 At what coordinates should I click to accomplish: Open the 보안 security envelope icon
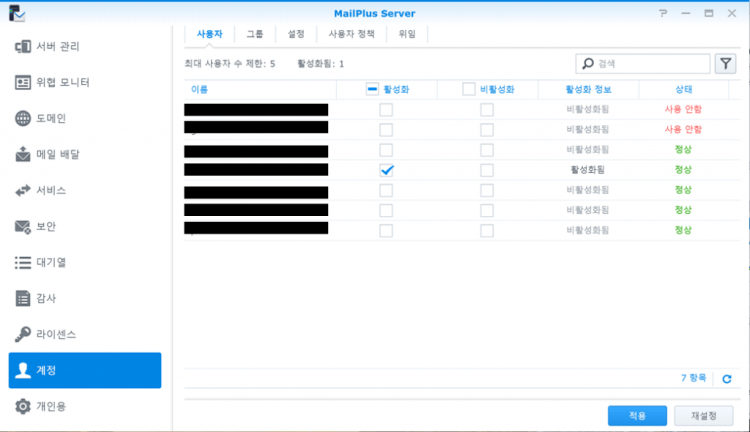23,226
